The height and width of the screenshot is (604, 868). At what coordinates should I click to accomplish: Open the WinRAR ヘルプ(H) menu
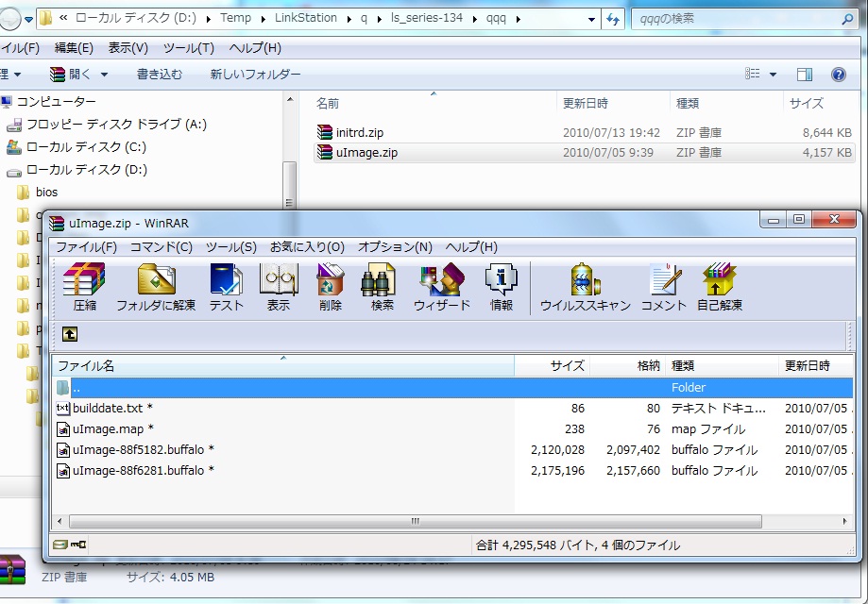471,246
